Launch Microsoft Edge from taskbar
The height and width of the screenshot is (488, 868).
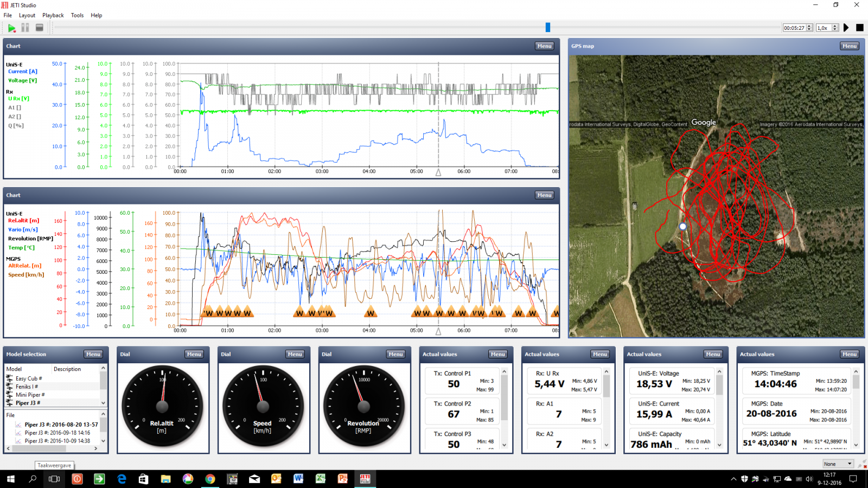point(122,479)
